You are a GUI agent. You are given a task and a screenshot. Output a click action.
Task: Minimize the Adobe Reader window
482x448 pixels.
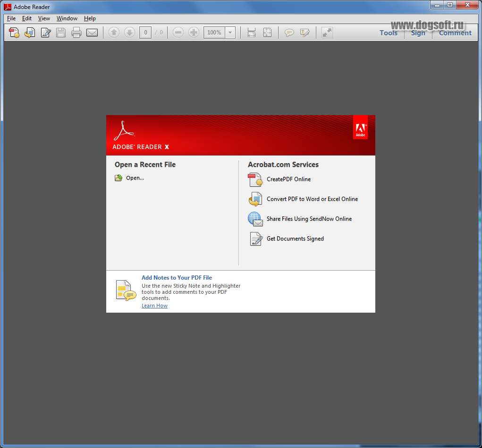click(437, 5)
